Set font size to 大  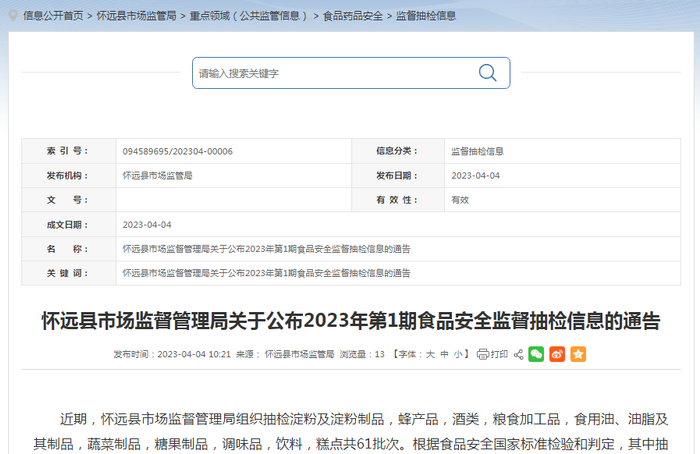pos(430,354)
